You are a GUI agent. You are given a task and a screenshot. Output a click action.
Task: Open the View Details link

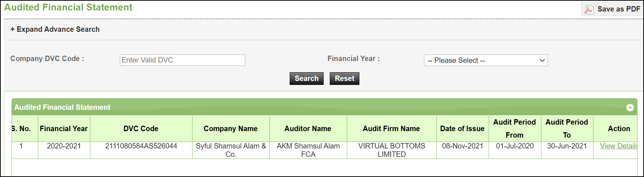(618, 146)
